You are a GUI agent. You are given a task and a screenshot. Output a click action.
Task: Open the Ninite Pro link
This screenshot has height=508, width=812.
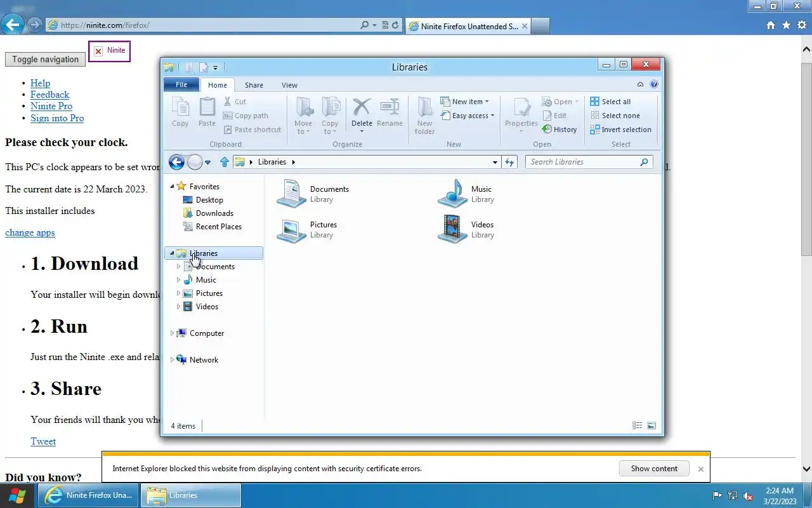click(x=51, y=106)
